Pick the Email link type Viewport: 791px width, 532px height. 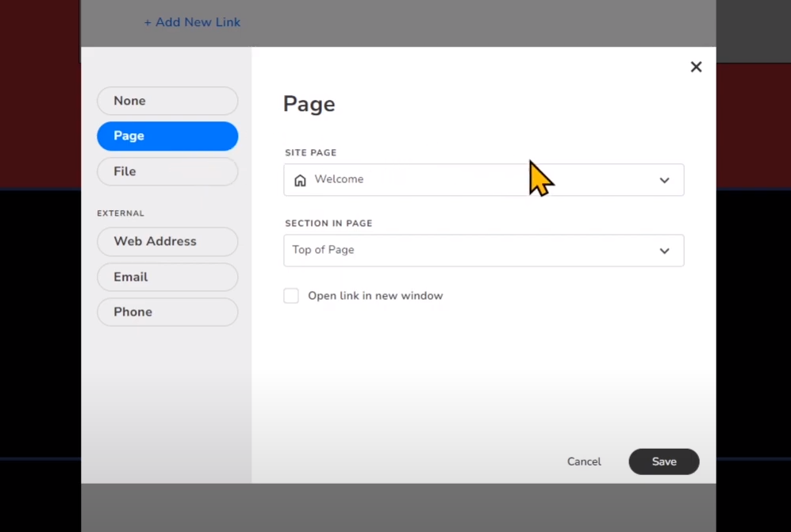click(x=167, y=277)
